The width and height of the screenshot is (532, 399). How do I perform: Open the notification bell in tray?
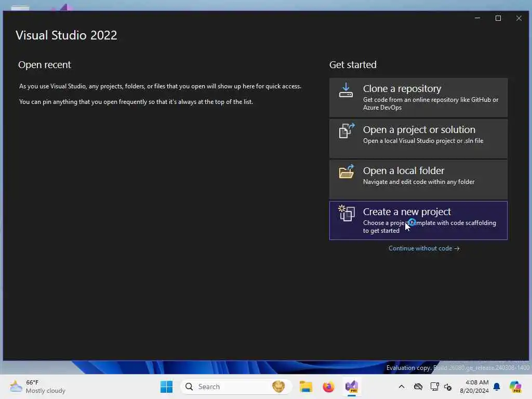[497, 387]
